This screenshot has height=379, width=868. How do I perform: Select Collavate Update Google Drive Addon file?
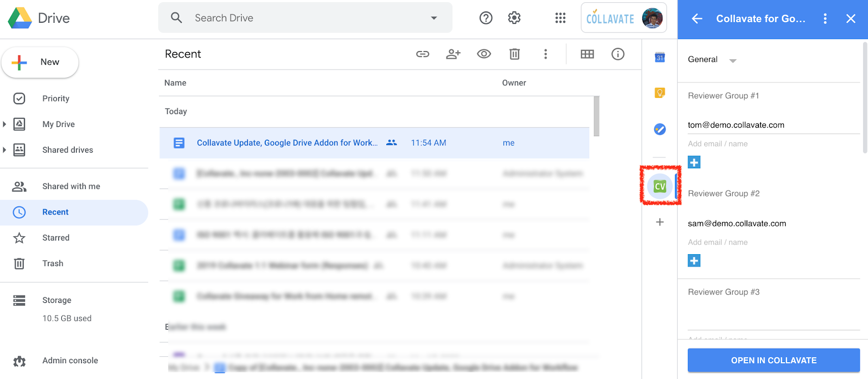click(x=374, y=143)
